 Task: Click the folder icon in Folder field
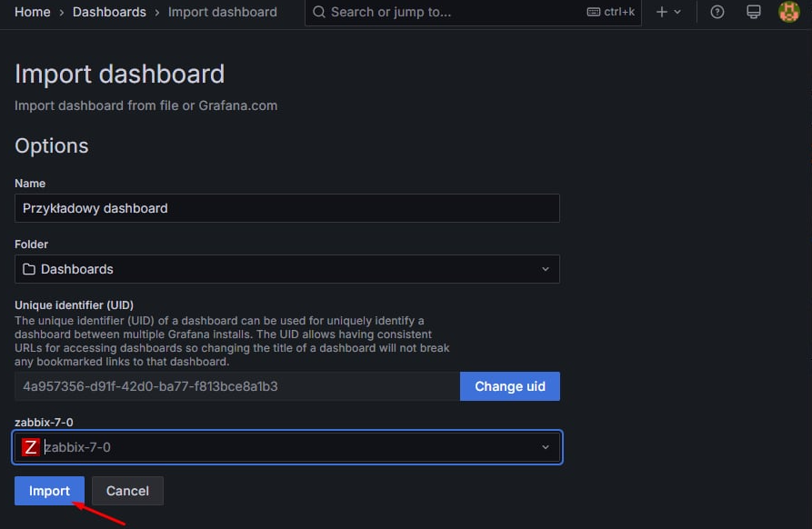(29, 269)
